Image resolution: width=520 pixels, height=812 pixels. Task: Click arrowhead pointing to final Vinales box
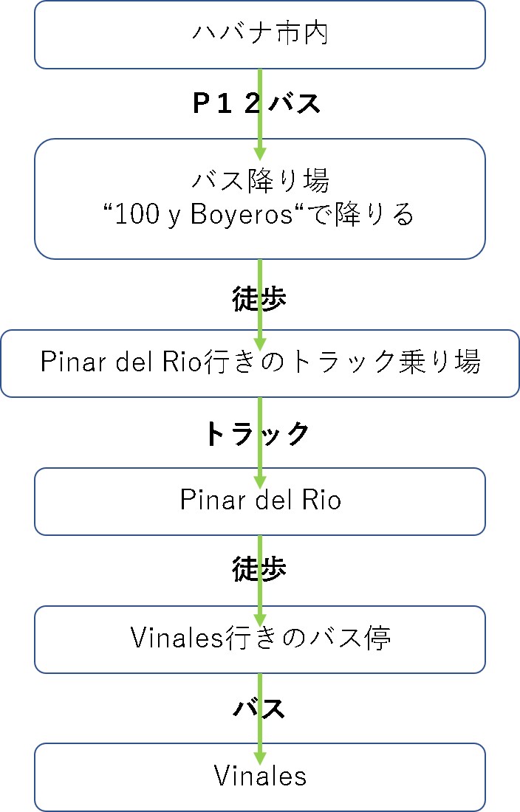[260, 759]
